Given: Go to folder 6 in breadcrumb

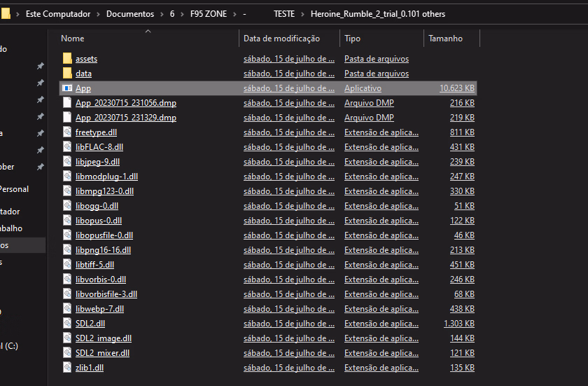Looking at the screenshot, I should pyautogui.click(x=172, y=14).
